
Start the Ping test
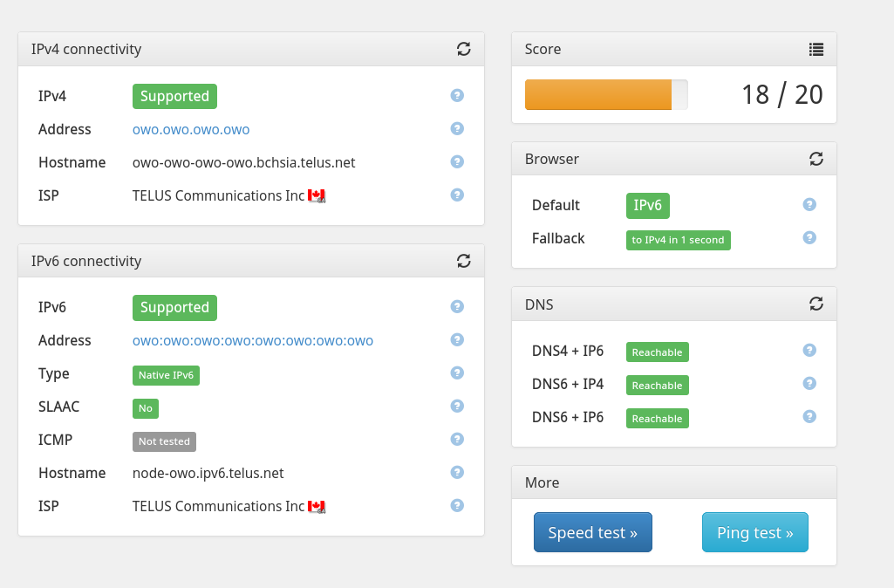click(x=754, y=532)
